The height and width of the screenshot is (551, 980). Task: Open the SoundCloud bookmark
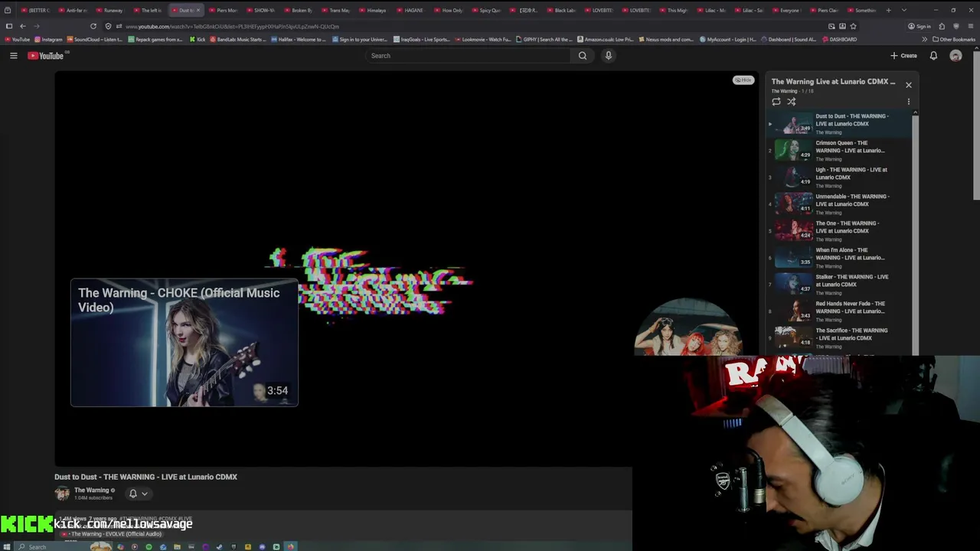point(95,39)
